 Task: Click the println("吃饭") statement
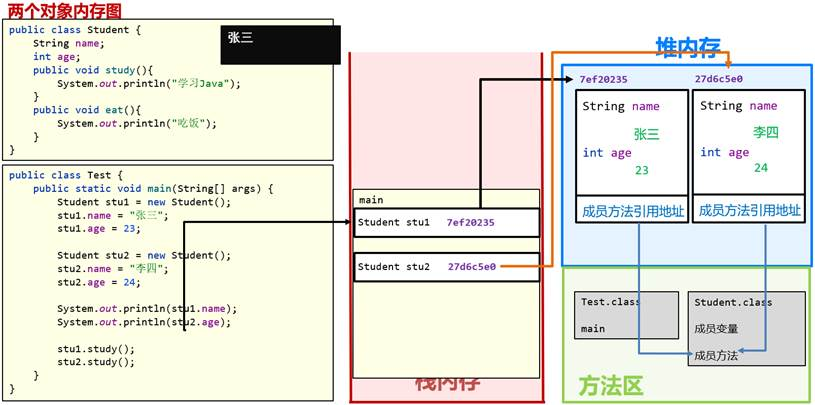[x=137, y=123]
